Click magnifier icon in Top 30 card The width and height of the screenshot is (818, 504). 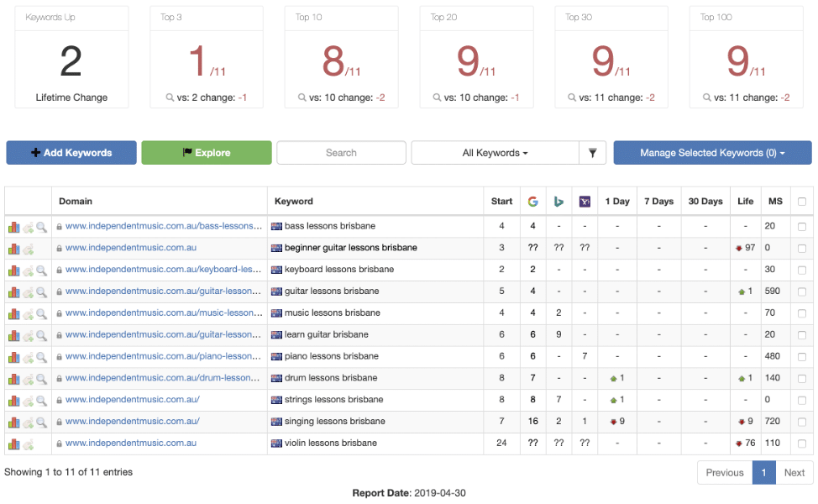click(572, 97)
